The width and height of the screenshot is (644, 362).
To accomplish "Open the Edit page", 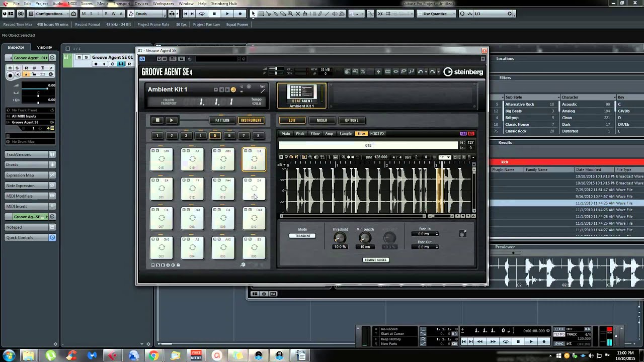I will [x=292, y=120].
